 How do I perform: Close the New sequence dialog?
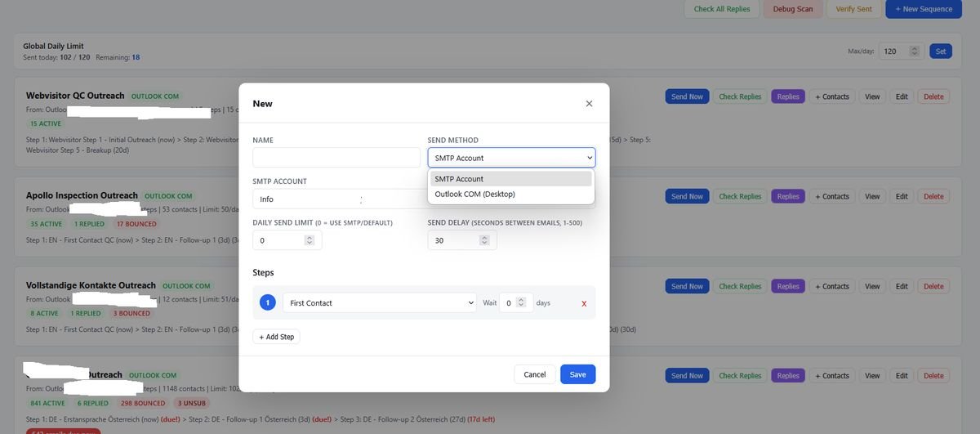(589, 104)
